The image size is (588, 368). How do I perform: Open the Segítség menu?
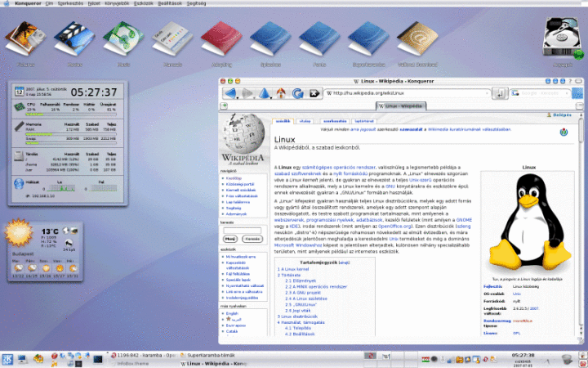[196, 3]
